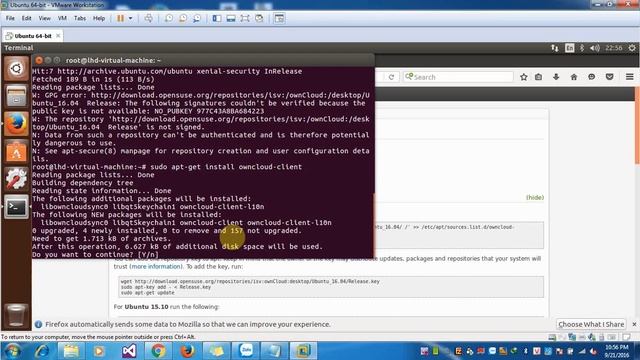The height and width of the screenshot is (360, 640).
Task: Select Terminal in the launcher
Action: tap(16, 207)
